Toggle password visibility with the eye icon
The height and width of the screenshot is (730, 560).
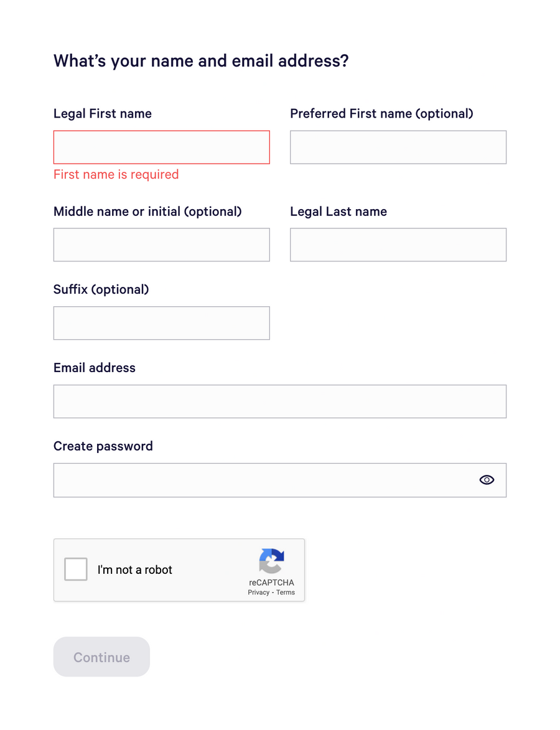[487, 480]
